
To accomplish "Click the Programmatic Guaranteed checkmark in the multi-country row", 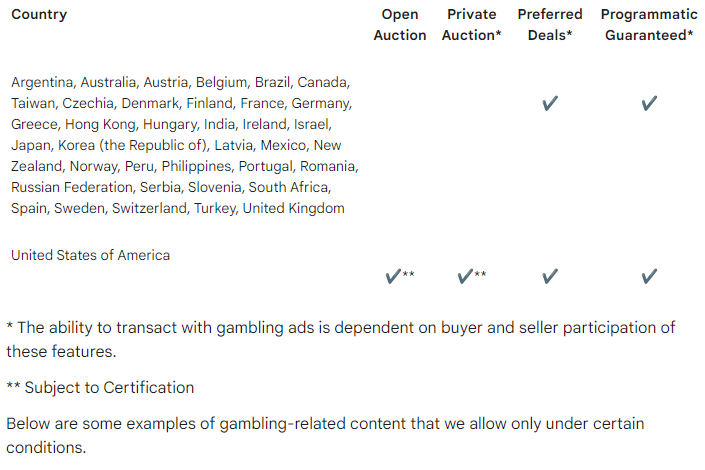I will (649, 103).
